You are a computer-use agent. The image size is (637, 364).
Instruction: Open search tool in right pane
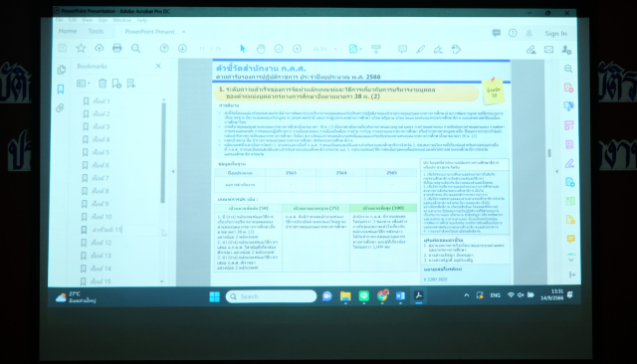(568, 69)
